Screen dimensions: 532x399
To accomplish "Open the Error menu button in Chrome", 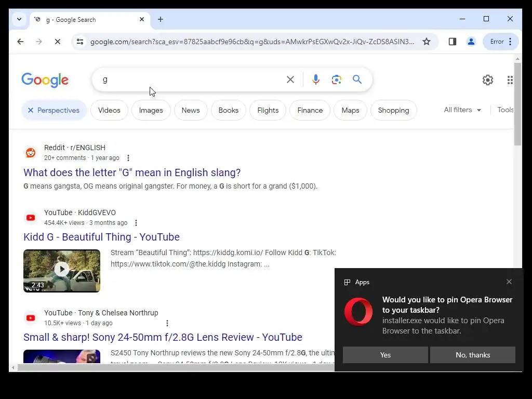I will tap(501, 42).
